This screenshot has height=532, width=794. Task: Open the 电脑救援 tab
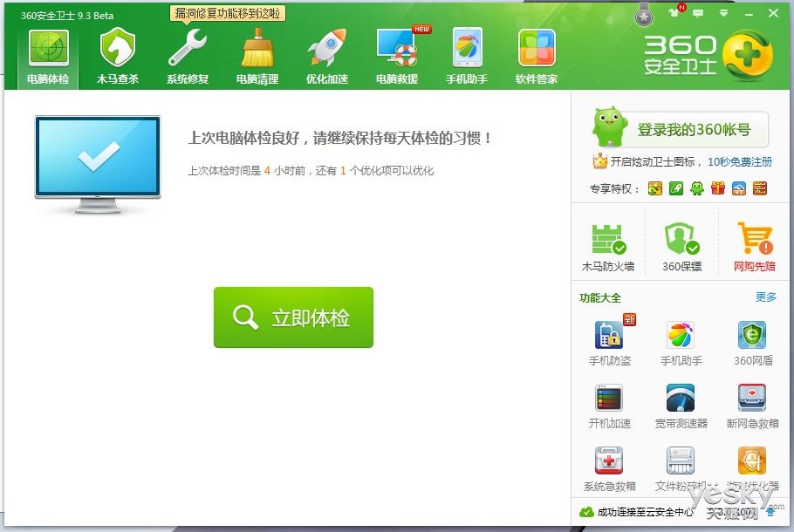tap(397, 57)
